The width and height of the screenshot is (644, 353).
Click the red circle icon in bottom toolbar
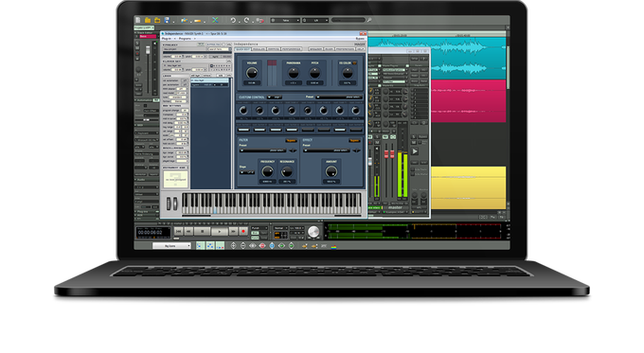(x=262, y=246)
